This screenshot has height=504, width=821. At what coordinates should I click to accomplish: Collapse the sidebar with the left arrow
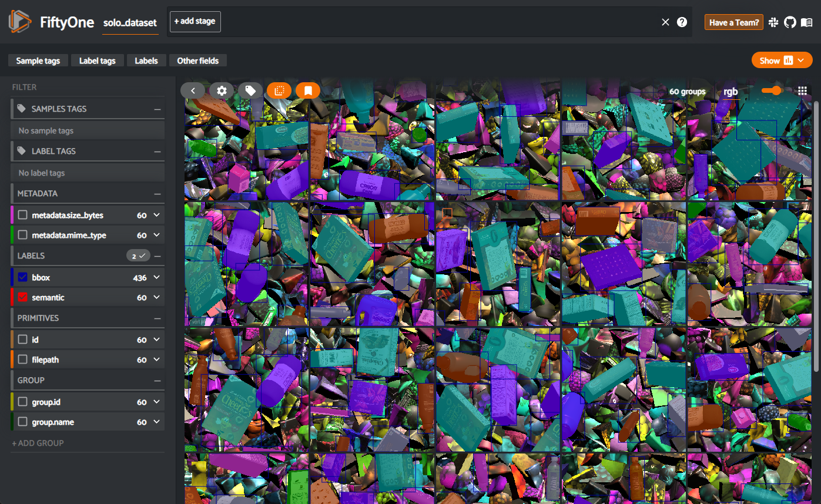click(193, 90)
